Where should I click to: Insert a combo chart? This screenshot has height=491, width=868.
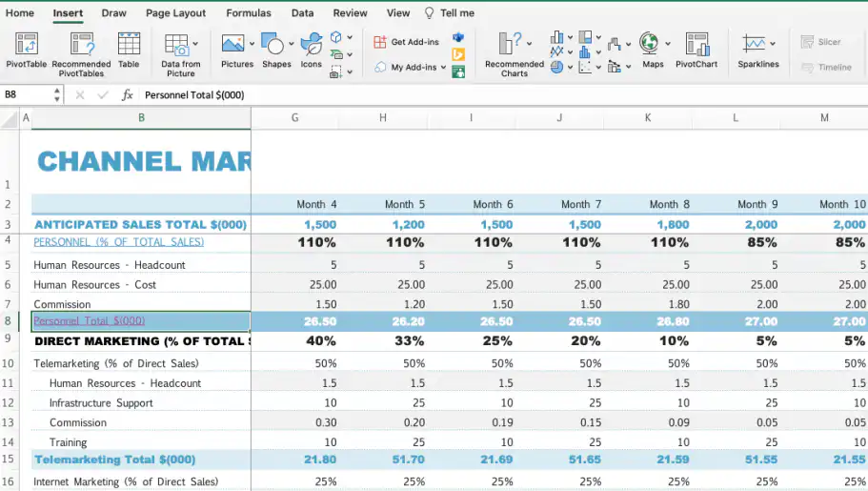[614, 67]
